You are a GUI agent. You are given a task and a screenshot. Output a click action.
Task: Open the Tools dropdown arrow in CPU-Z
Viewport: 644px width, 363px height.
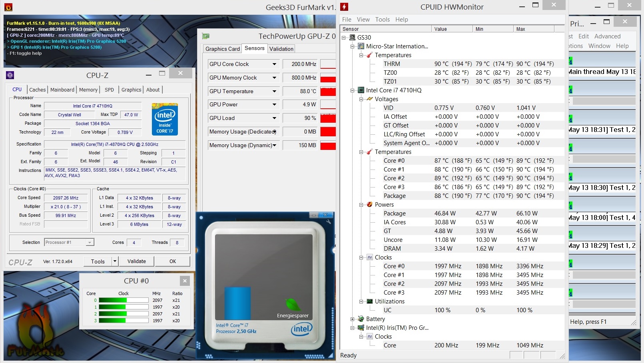(x=115, y=261)
